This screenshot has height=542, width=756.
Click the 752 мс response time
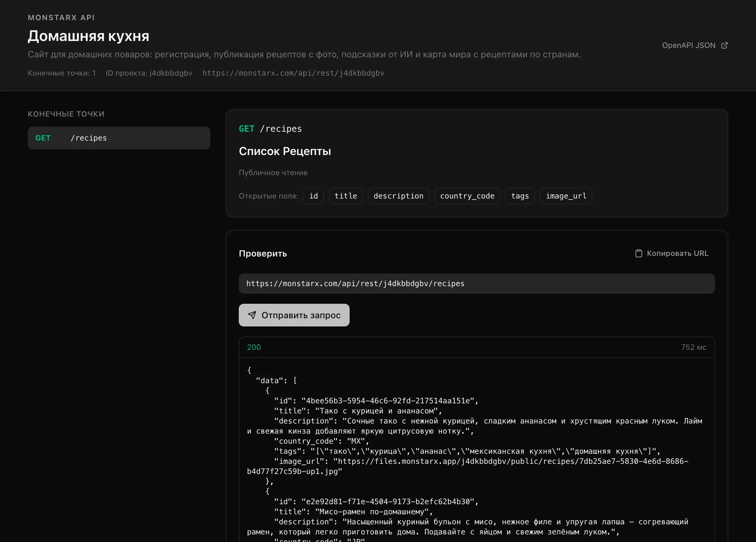pos(694,347)
